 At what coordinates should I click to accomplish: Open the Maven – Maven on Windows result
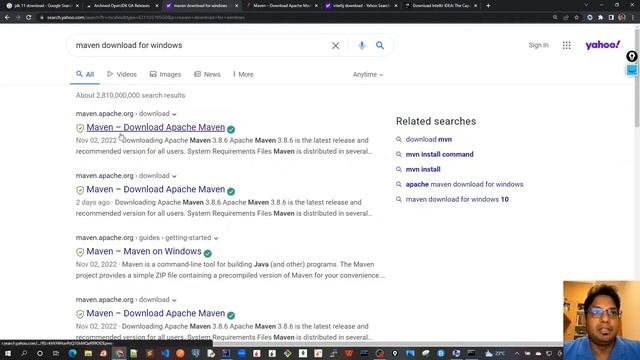pos(144,251)
